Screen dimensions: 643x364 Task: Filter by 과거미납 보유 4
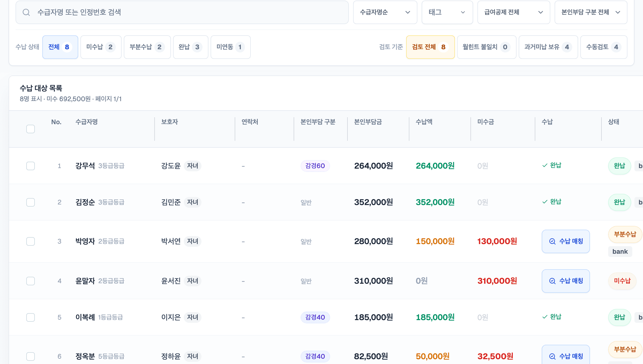click(x=548, y=47)
